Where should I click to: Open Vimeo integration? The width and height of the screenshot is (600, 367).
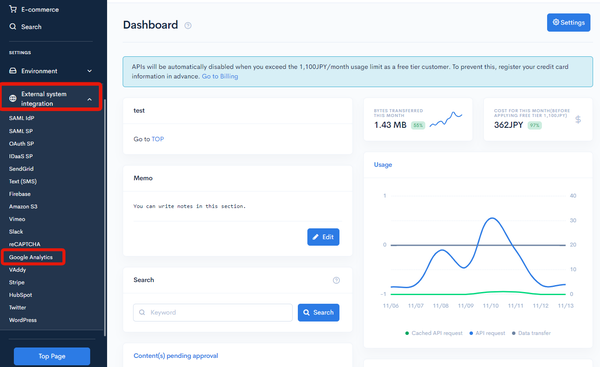(17, 219)
